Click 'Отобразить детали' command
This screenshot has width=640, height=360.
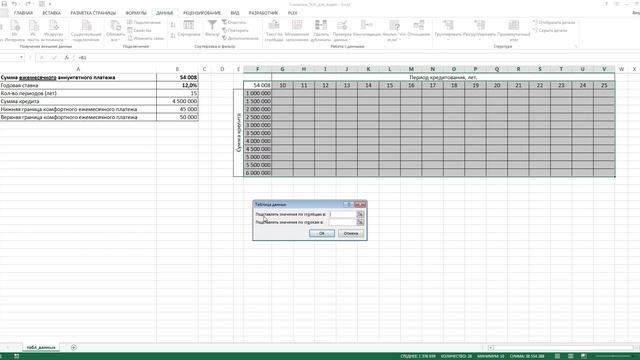(x=554, y=22)
